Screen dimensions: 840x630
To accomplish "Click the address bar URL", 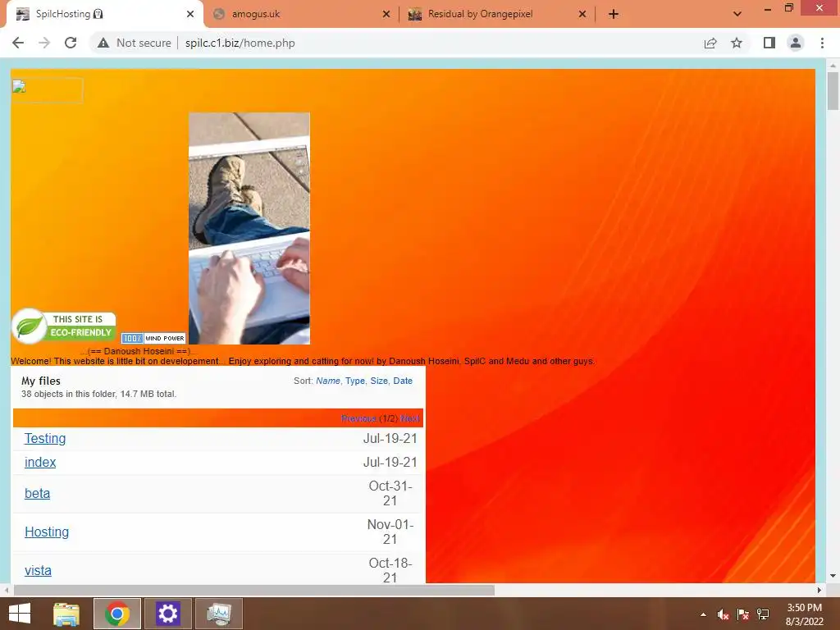I will [240, 43].
